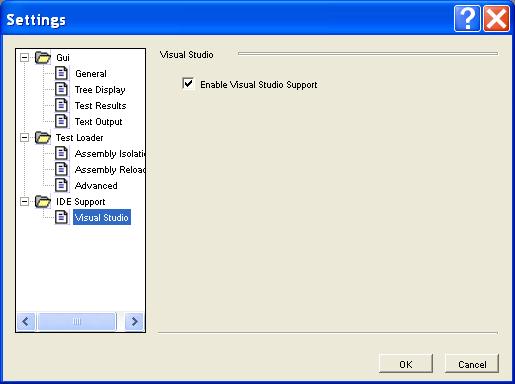Collapse the Gui tree node

pyautogui.click(x=24, y=57)
